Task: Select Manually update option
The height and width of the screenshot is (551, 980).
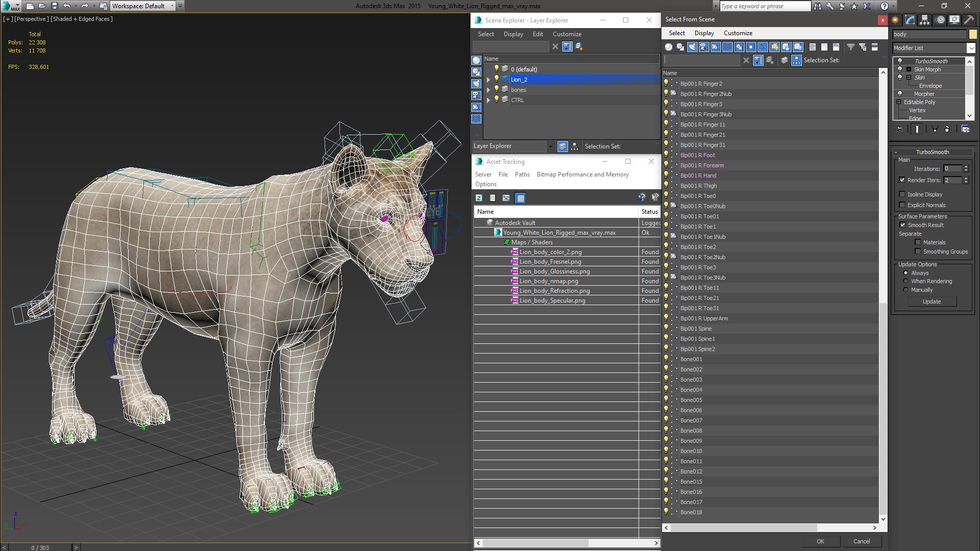Action: click(905, 290)
